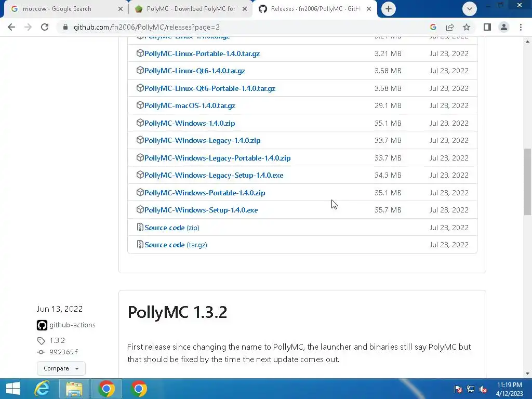Open the Chrome profile avatar menu

[x=504, y=27]
